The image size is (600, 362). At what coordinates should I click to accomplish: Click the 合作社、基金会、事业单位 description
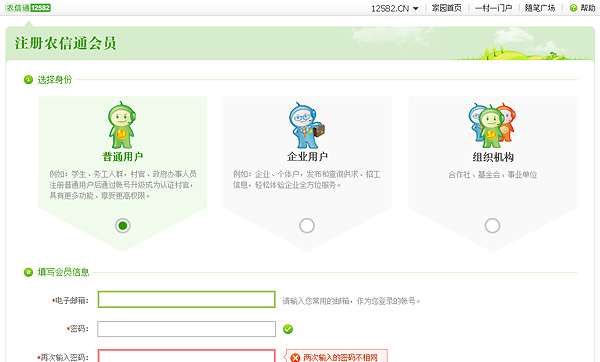[x=492, y=175]
